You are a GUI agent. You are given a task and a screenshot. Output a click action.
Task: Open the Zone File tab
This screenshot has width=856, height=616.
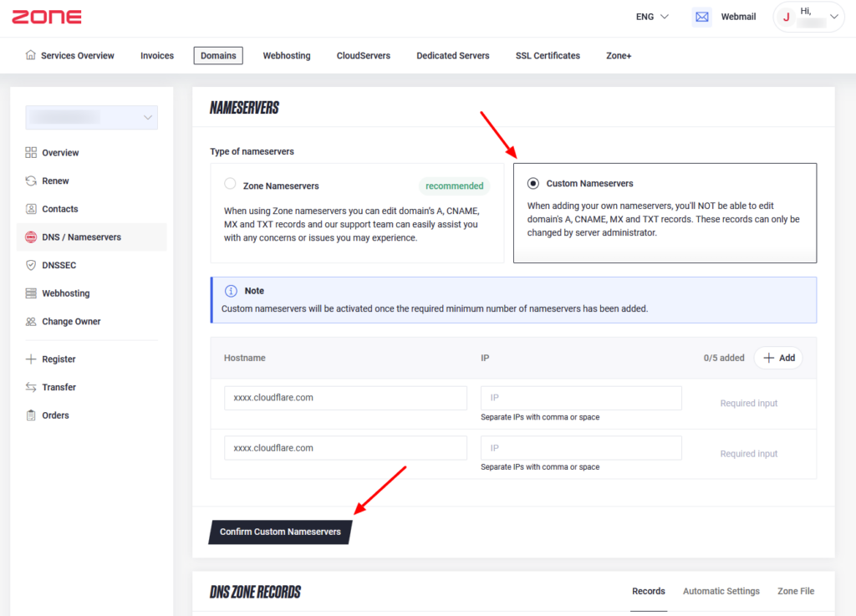[x=795, y=591]
